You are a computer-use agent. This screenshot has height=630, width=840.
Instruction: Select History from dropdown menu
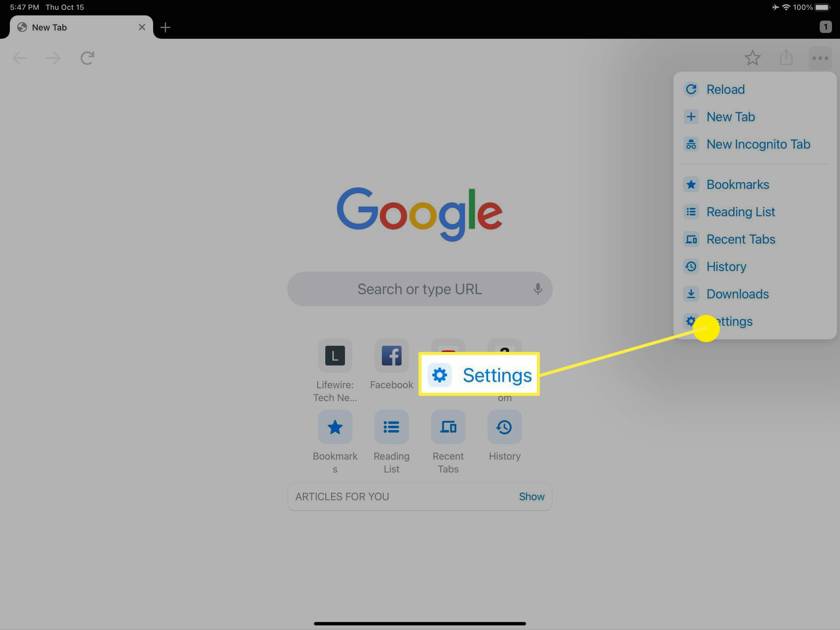tap(726, 266)
